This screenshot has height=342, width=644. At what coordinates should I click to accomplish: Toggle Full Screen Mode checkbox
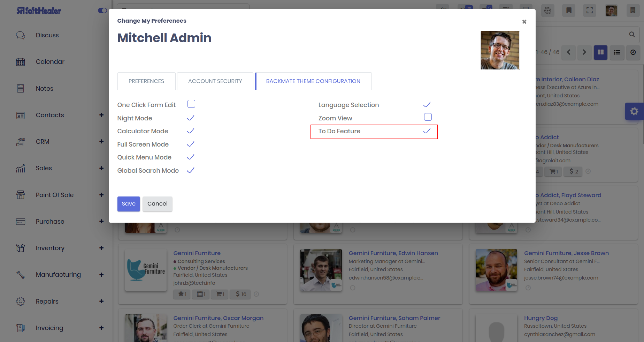[x=191, y=144]
